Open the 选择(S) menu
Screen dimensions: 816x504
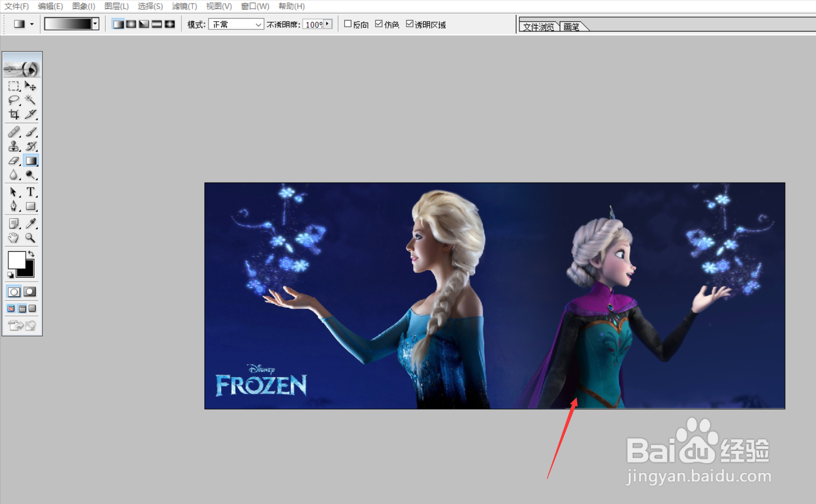[150, 6]
